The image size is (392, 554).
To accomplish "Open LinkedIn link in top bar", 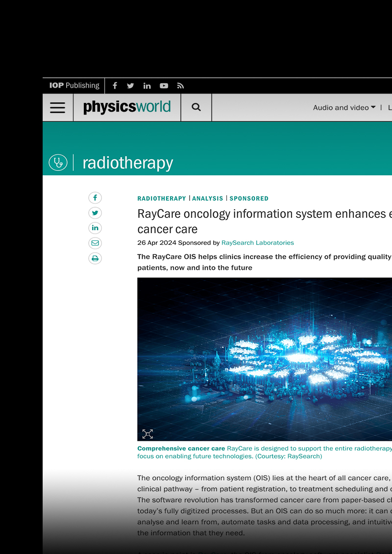I will (147, 86).
